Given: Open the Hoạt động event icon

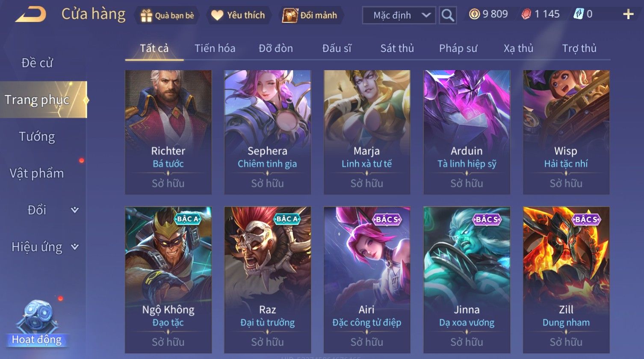Looking at the screenshot, I should click(37, 324).
